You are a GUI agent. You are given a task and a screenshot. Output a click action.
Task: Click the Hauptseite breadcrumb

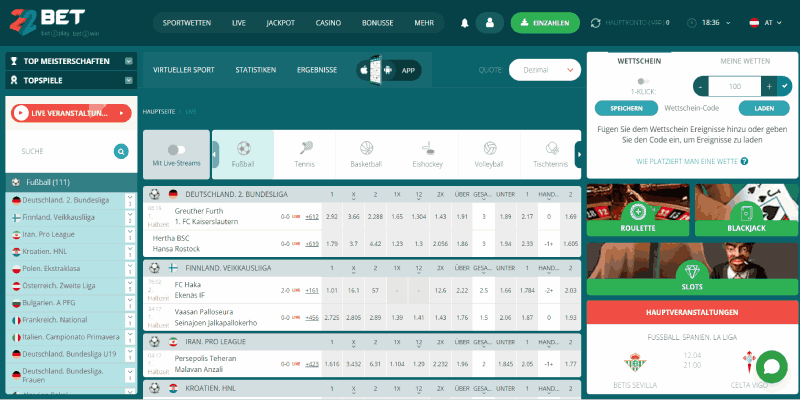pyautogui.click(x=159, y=111)
